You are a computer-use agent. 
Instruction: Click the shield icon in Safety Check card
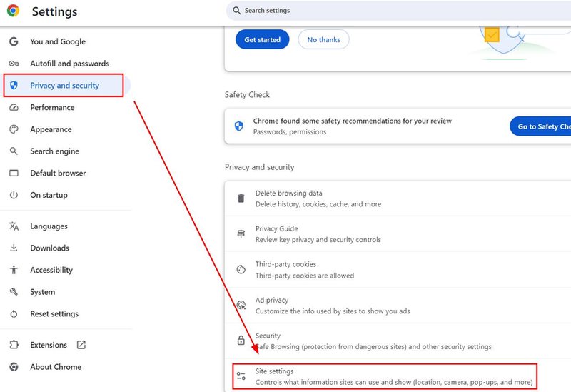pyautogui.click(x=239, y=126)
